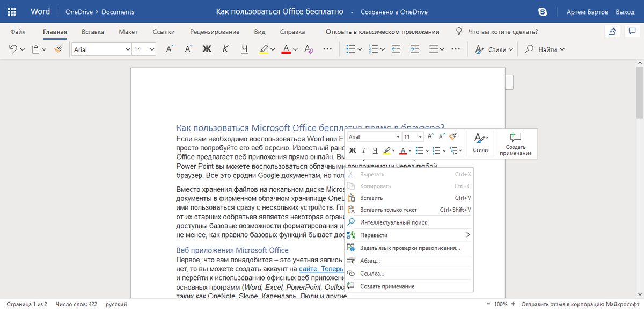Decrease indent in the ribbon
644x309 pixels.
(x=396, y=49)
